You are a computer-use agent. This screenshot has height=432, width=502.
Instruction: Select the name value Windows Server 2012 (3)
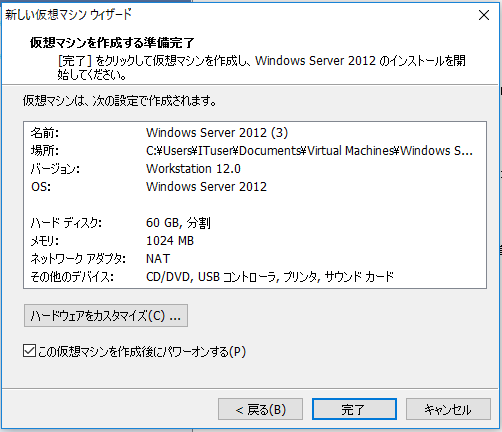[217, 133]
